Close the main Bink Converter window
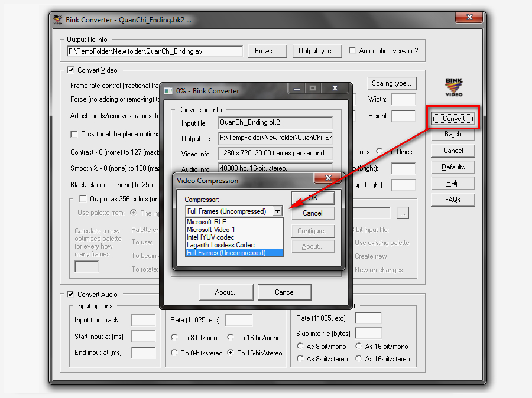532x398 pixels. [469, 17]
